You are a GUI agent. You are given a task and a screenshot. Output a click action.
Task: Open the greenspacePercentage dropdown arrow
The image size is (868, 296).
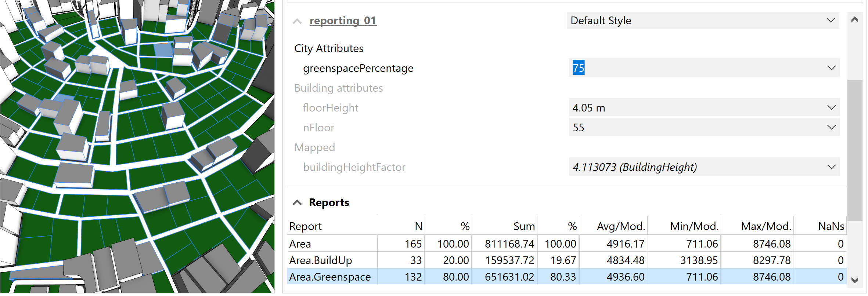pos(831,68)
